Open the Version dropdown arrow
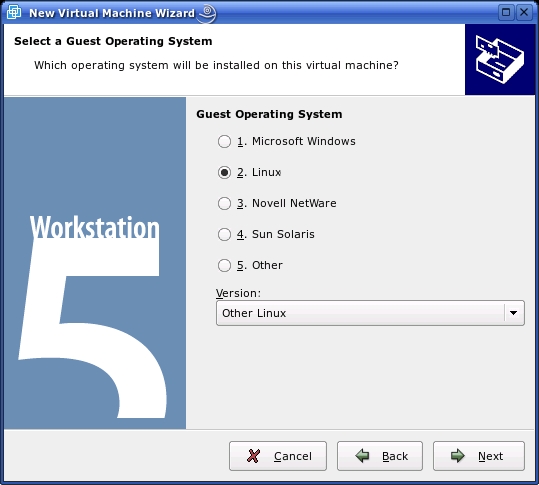This screenshot has height=485, width=539. (x=514, y=313)
